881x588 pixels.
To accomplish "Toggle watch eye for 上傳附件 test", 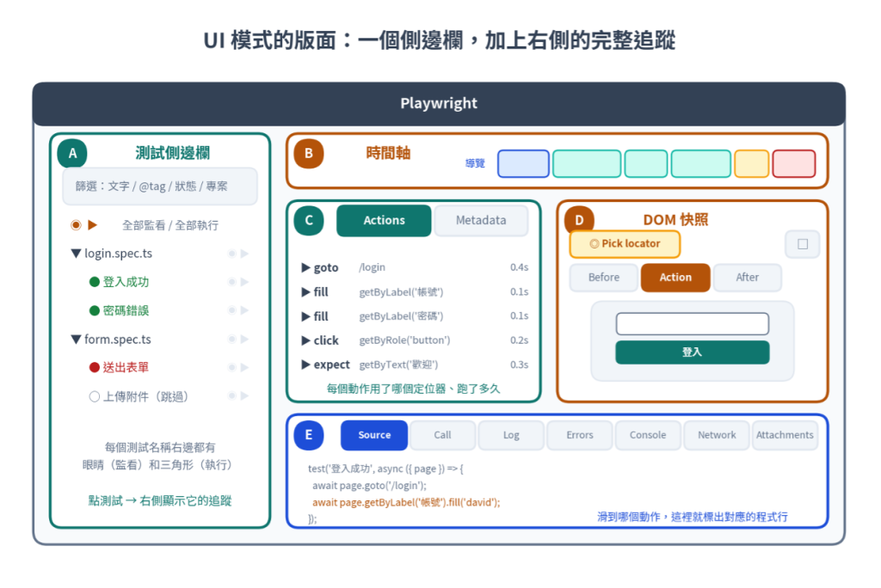I will click(x=231, y=396).
